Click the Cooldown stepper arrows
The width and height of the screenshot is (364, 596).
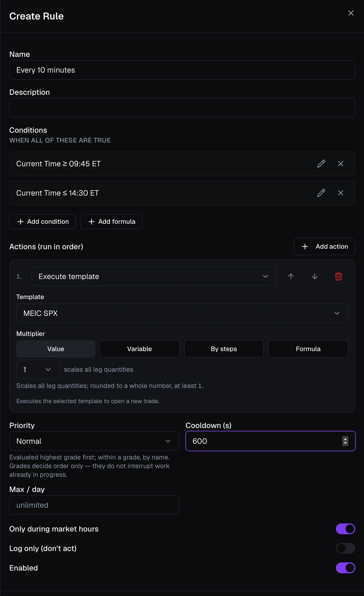coord(345,441)
